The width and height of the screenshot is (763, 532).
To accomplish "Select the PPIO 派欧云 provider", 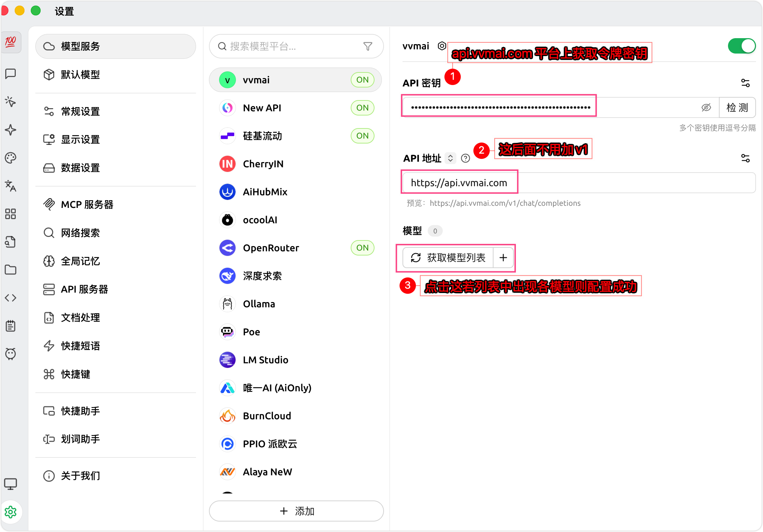I will point(295,444).
